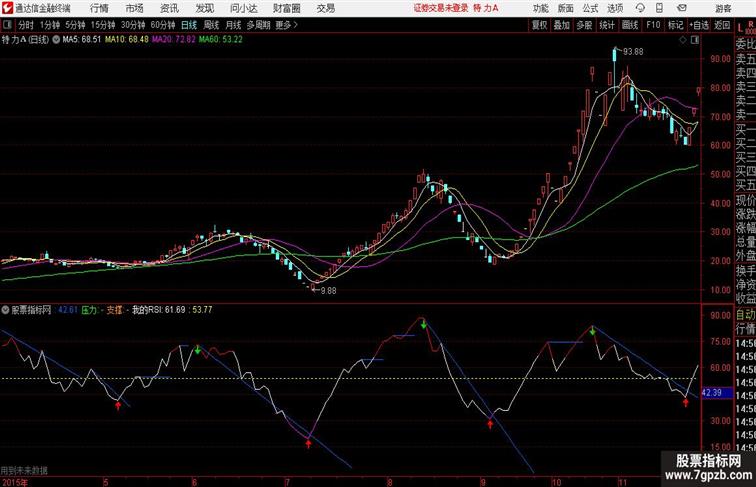Open the 交易 menu
The image size is (756, 487).
[326, 8]
